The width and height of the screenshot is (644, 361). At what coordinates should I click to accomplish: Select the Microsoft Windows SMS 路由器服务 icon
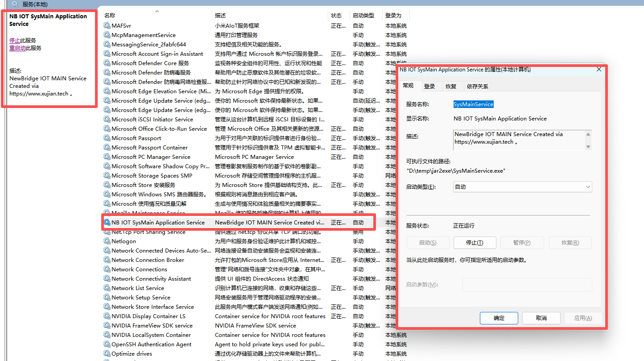[107, 195]
